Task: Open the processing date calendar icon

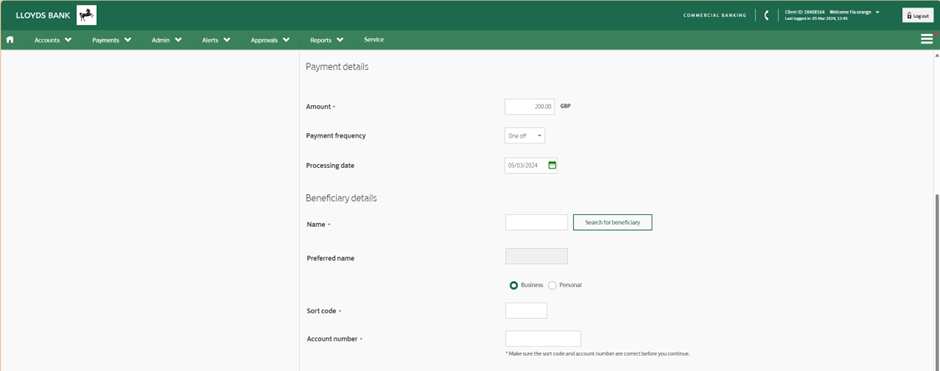Action: [x=552, y=165]
